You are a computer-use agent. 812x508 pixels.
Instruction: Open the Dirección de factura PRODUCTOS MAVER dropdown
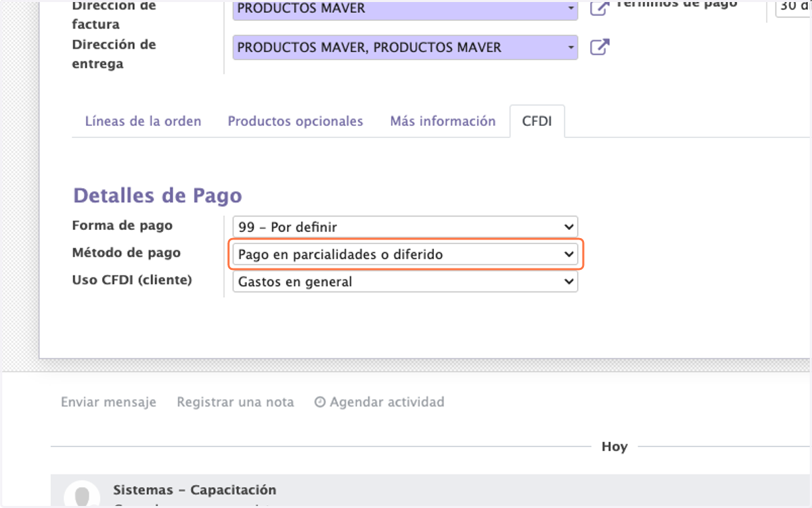(405, 9)
